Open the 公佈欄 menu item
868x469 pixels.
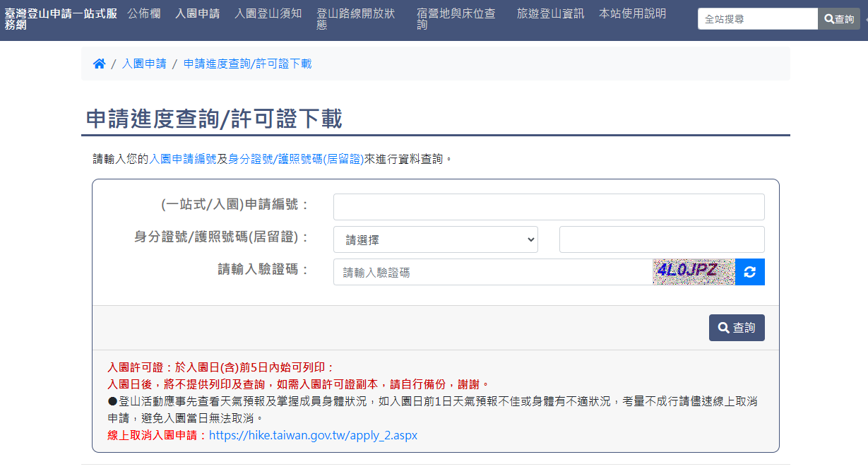click(x=143, y=13)
